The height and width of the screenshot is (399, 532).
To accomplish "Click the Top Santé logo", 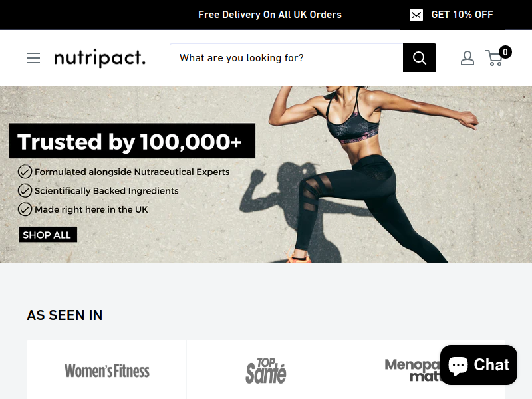I will click(266, 371).
